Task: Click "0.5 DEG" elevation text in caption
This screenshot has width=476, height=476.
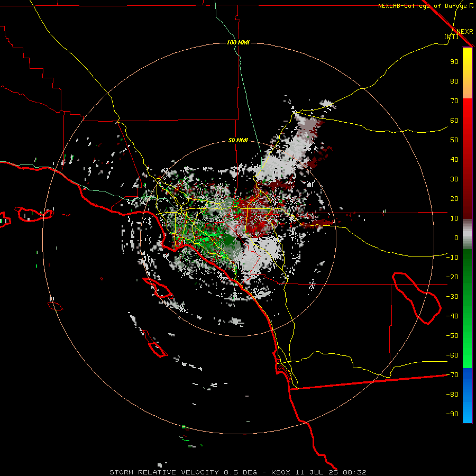Action: (241, 472)
